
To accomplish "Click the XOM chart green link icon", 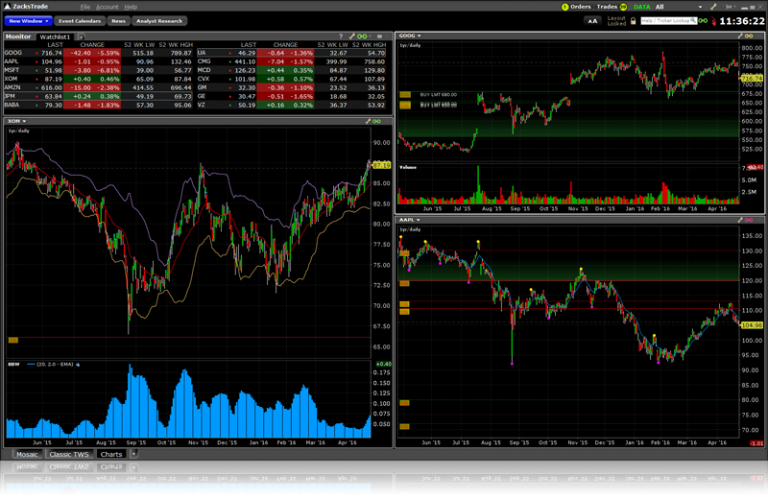I will pyautogui.click(x=377, y=121).
